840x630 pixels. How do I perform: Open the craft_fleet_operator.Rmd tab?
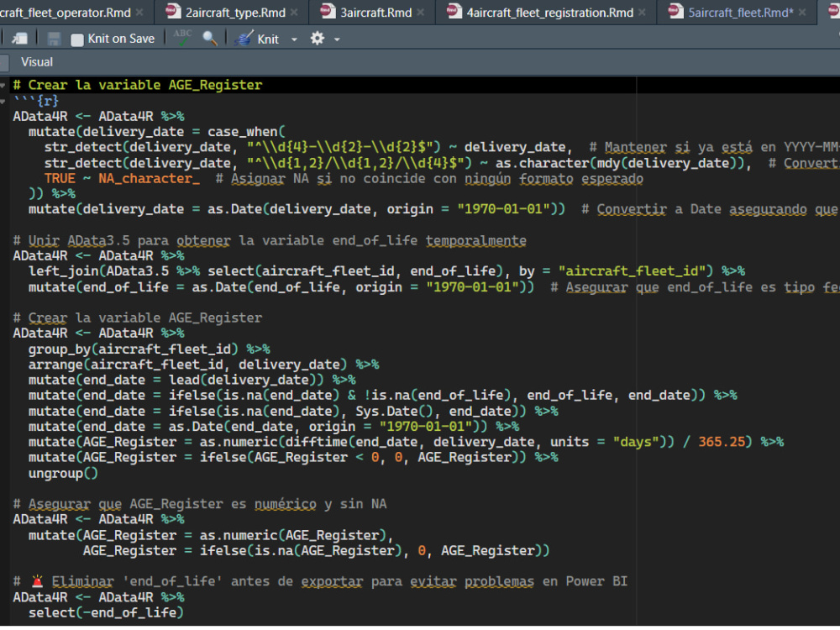tap(65, 13)
